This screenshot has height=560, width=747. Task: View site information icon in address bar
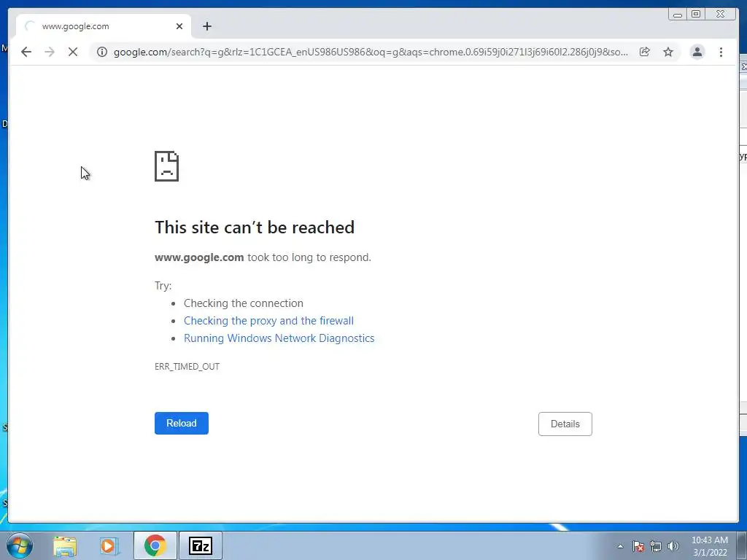pyautogui.click(x=102, y=52)
